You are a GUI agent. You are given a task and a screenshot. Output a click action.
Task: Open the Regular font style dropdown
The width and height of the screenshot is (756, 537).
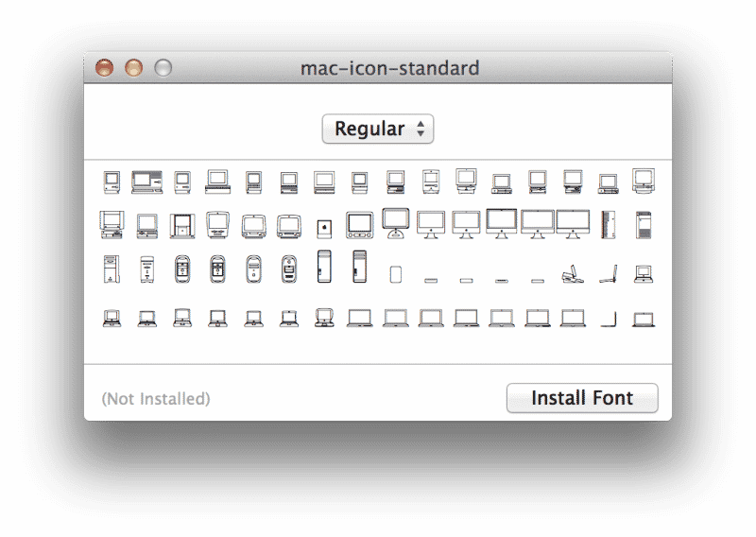point(378,130)
